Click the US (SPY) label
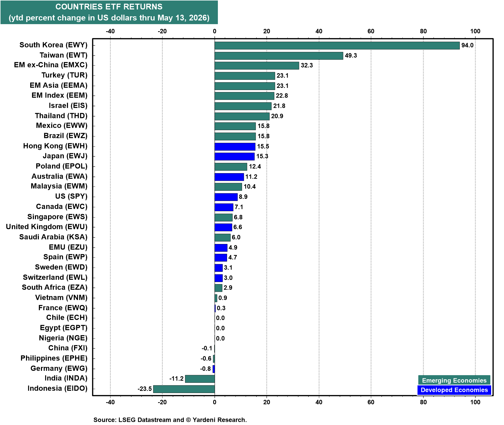Viewport: 504px width, 425px height. [x=71, y=196]
